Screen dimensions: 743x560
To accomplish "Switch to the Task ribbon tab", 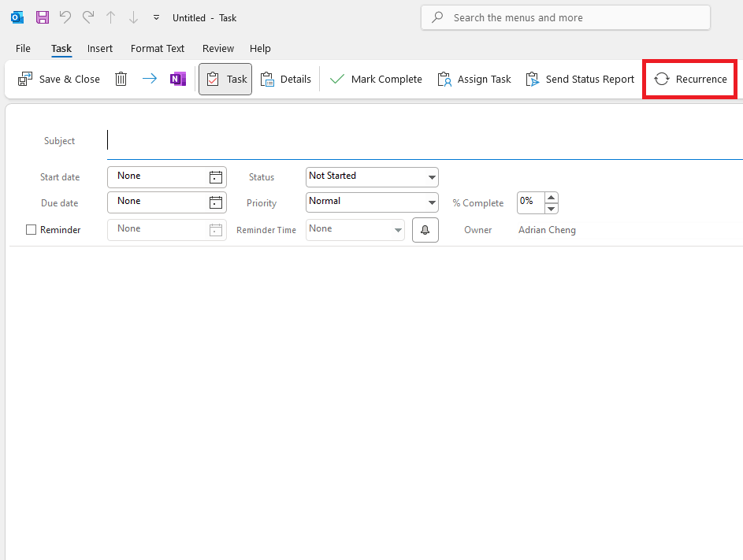I will (61, 48).
